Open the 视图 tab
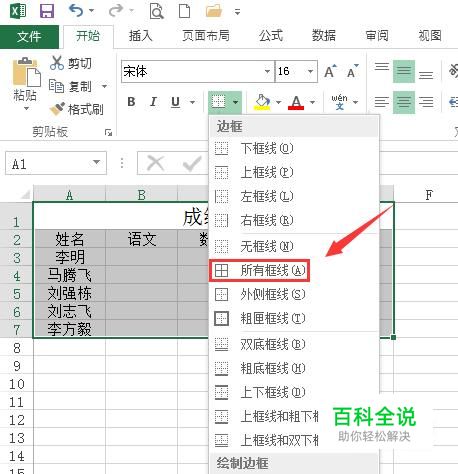Image resolution: width=458 pixels, height=474 pixels. click(430, 36)
